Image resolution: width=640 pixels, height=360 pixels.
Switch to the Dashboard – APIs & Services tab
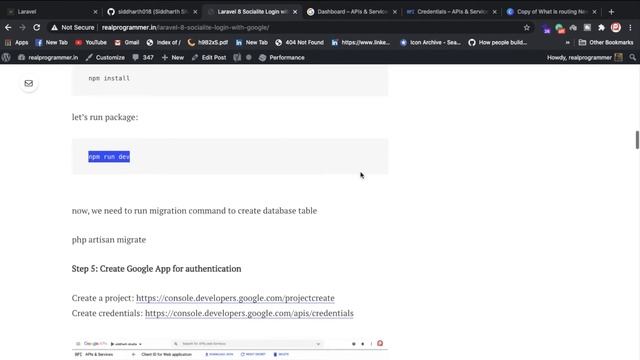click(351, 12)
